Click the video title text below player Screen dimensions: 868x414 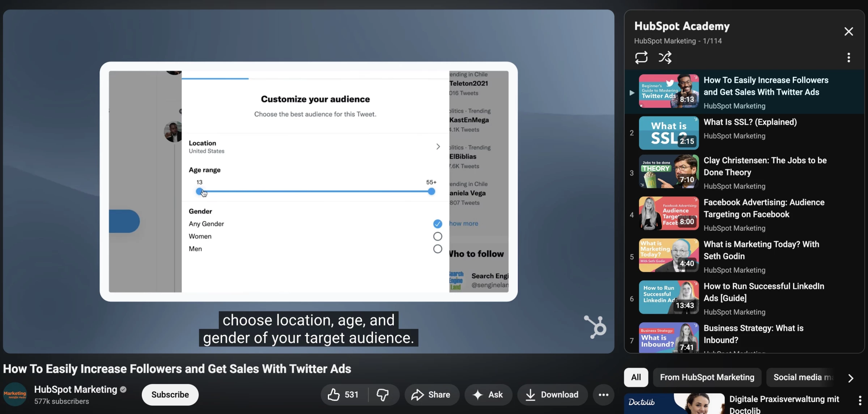point(177,369)
